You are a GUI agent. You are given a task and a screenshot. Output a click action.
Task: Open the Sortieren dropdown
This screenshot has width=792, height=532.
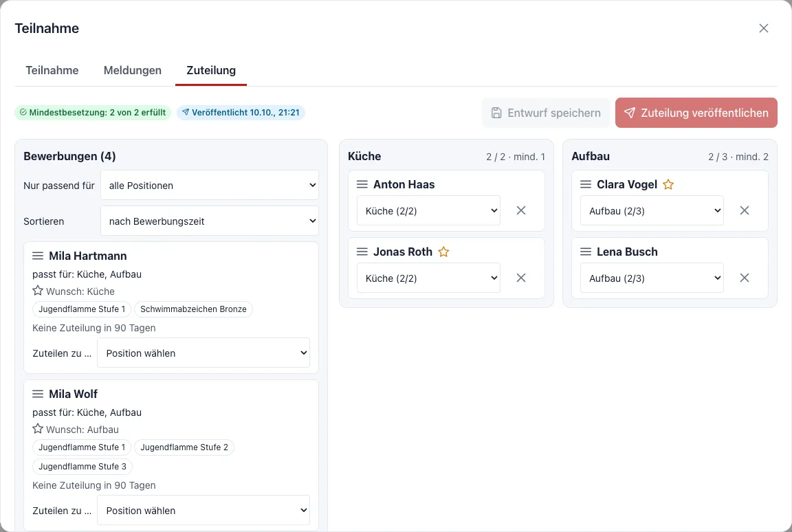pos(210,221)
